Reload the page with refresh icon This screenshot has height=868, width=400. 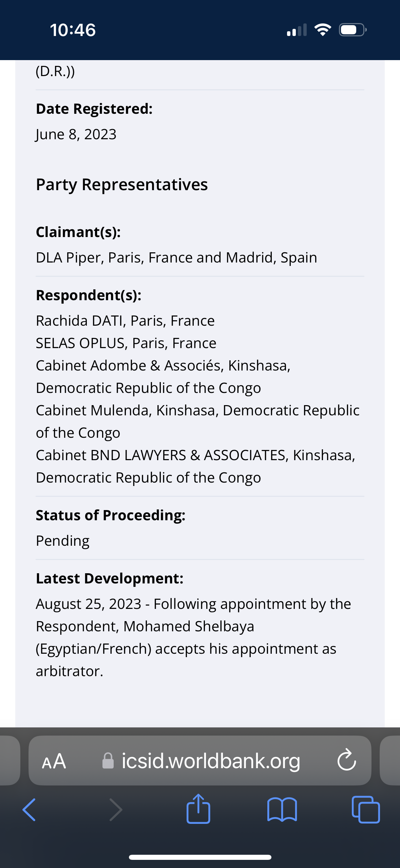pyautogui.click(x=346, y=761)
